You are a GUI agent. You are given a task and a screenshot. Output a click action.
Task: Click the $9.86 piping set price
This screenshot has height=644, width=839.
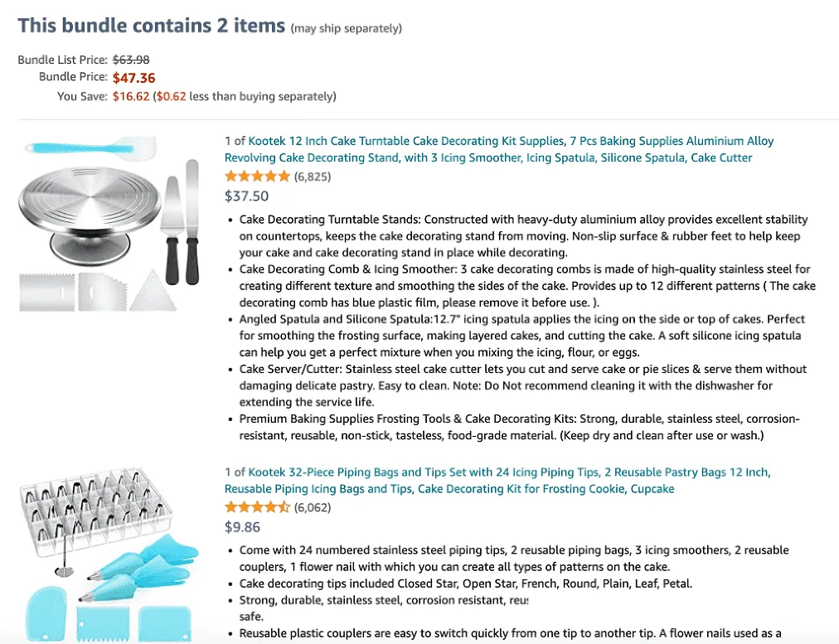(x=242, y=527)
